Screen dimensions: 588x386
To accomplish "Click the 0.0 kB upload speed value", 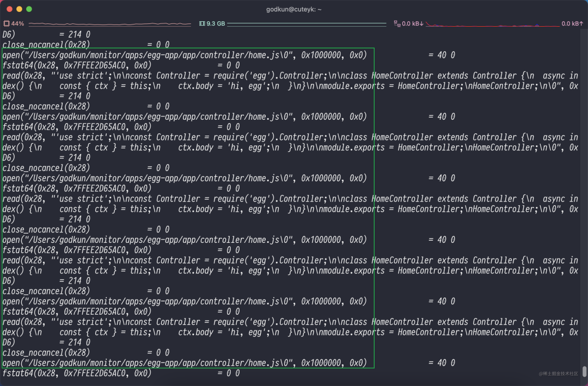I will coord(572,23).
